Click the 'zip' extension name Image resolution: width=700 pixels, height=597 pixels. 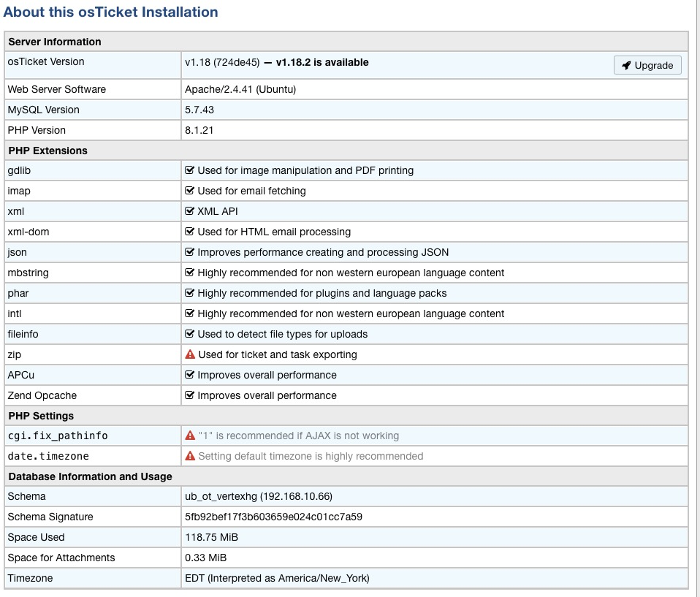[15, 354]
